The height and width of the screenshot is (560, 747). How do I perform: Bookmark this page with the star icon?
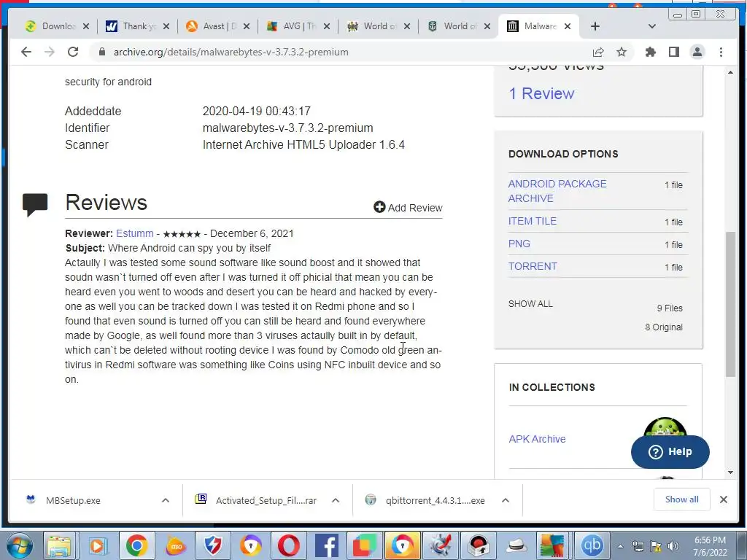(x=622, y=52)
